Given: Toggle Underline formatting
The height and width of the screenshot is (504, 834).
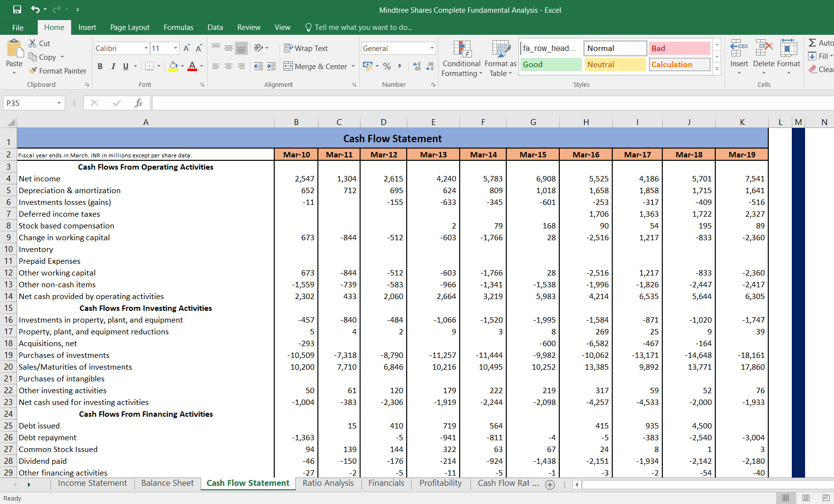Looking at the screenshot, I should 126,66.
